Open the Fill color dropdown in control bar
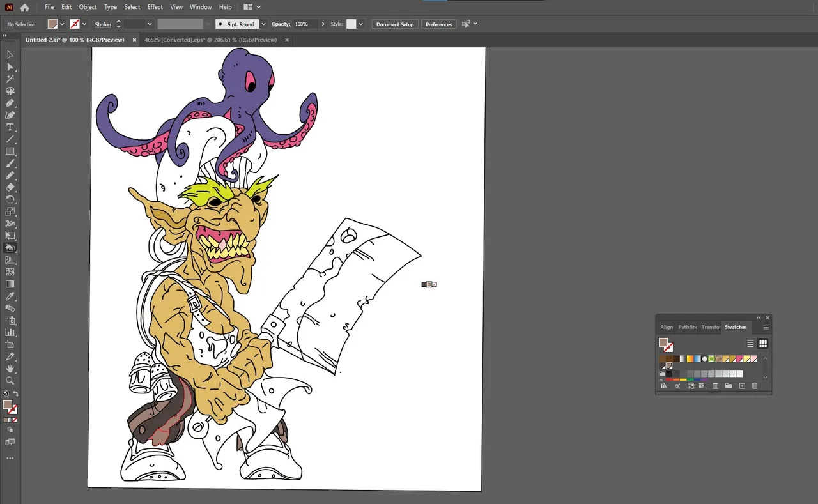The height and width of the screenshot is (504, 818). click(x=62, y=24)
